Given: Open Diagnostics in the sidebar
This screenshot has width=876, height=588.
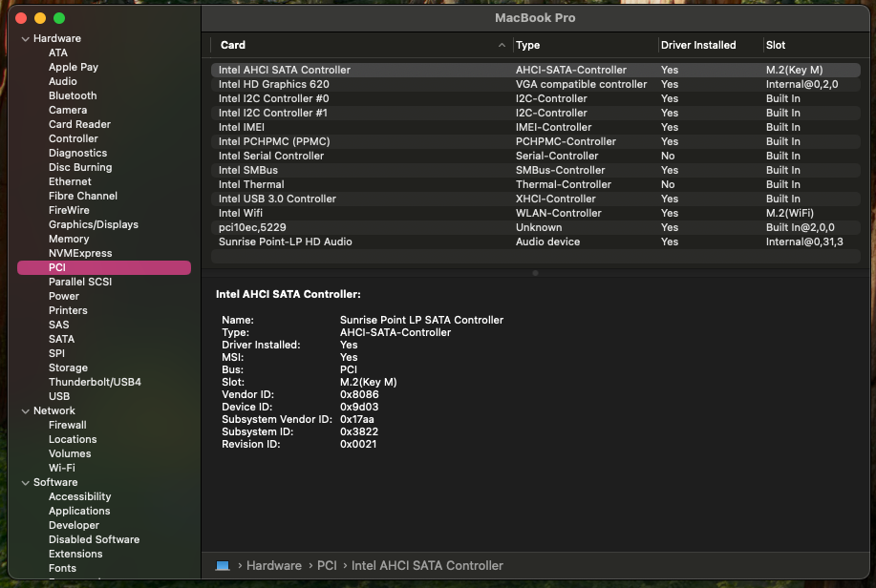Looking at the screenshot, I should coord(77,153).
